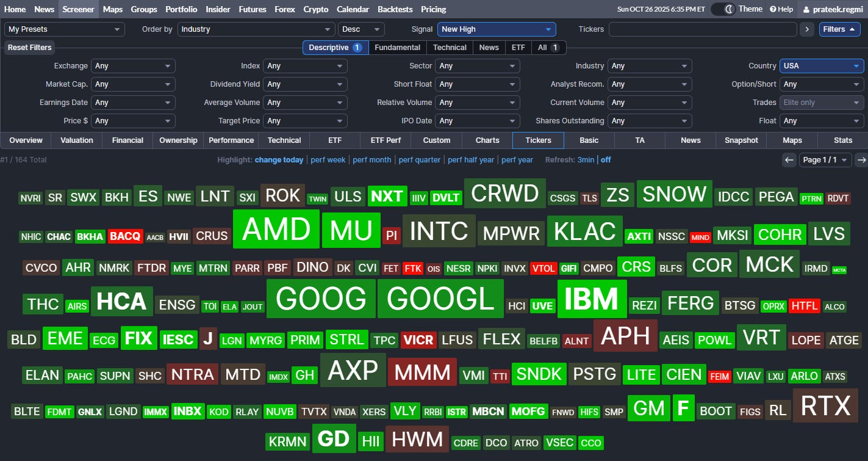Select the Descriptive filter tab
This screenshot has width=868, height=461.
[335, 48]
